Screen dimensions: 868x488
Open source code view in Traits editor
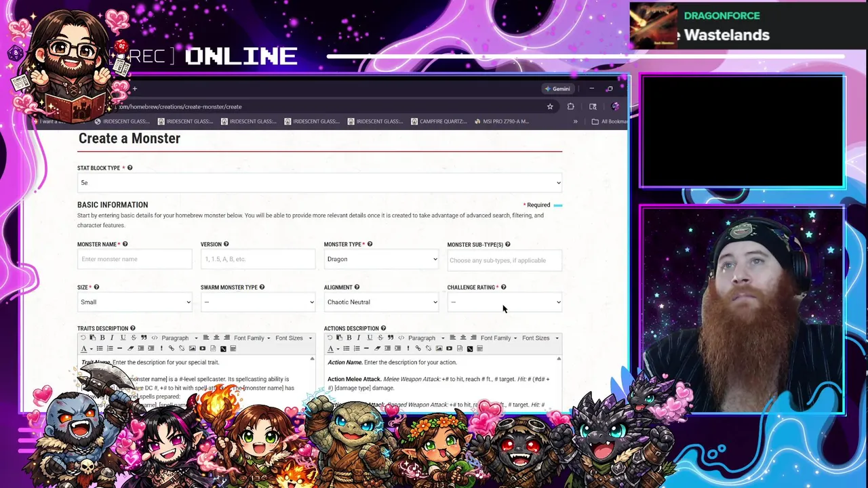(155, 338)
